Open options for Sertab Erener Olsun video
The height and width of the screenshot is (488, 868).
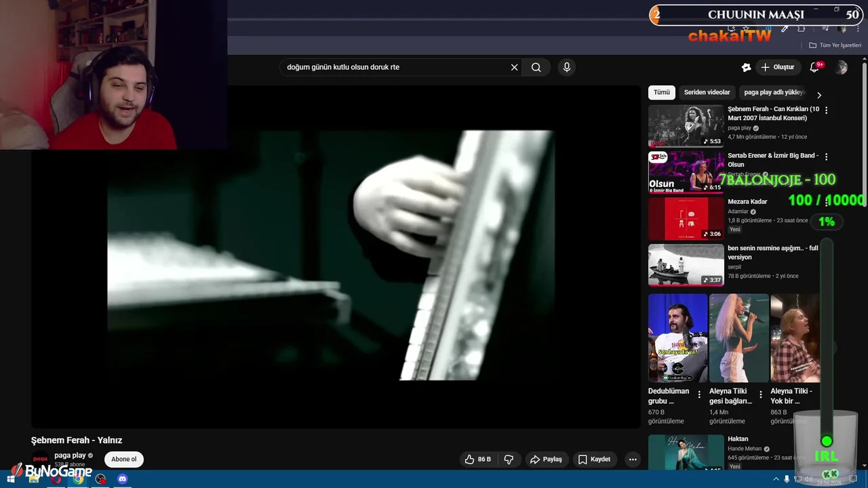pyautogui.click(x=826, y=157)
